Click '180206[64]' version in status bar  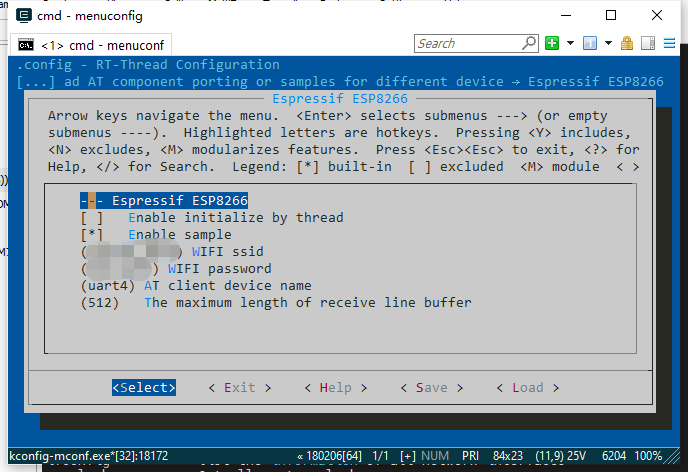point(333,456)
